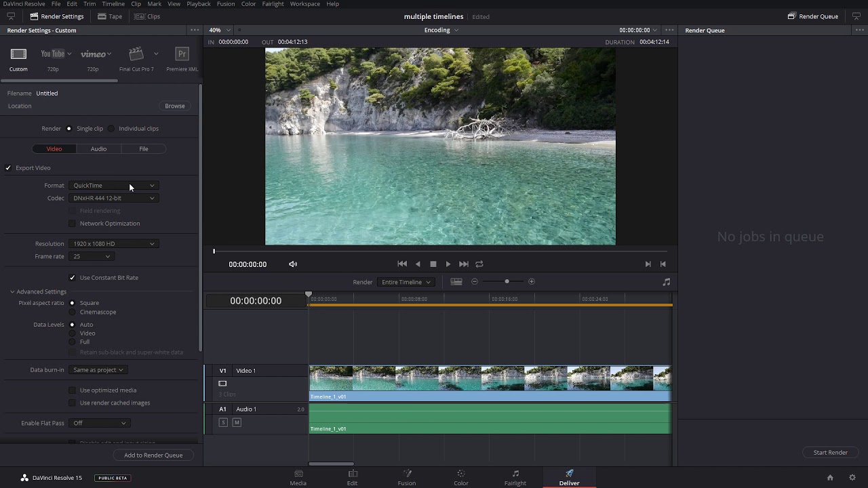Click Start Render button
The width and height of the screenshot is (868, 488).
[831, 453]
